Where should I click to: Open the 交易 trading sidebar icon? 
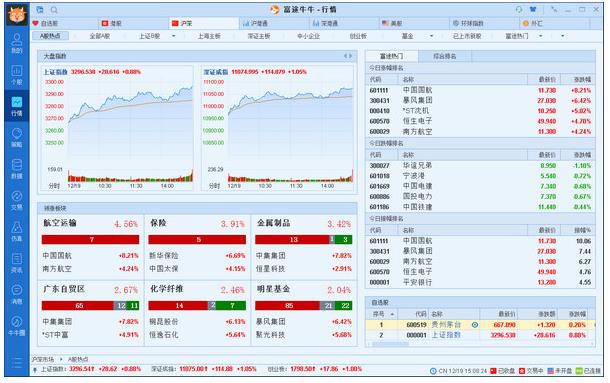tap(16, 200)
